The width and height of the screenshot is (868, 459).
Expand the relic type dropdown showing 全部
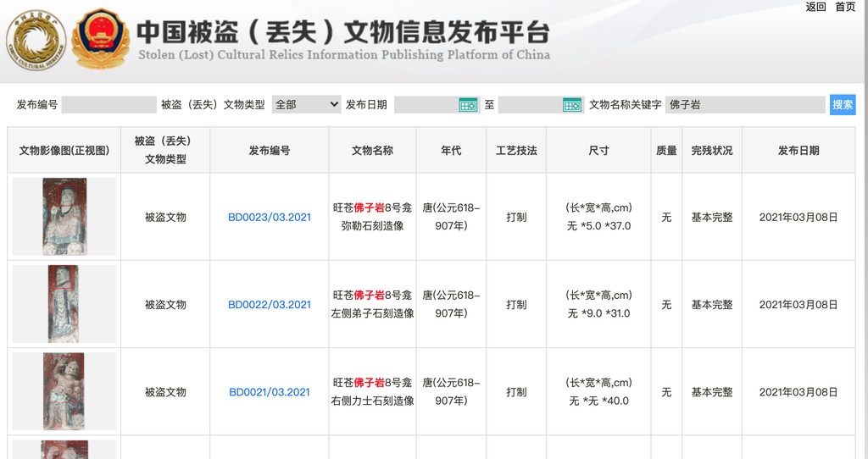tap(306, 105)
